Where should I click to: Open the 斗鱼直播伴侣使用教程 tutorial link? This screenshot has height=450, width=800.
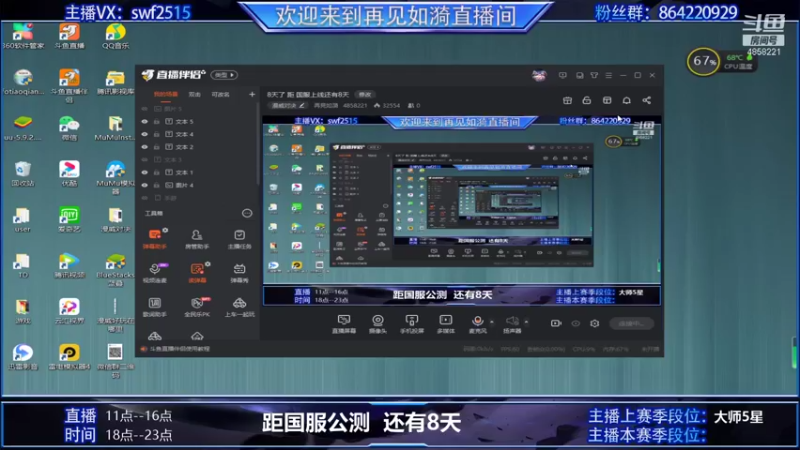pyautogui.click(x=180, y=349)
